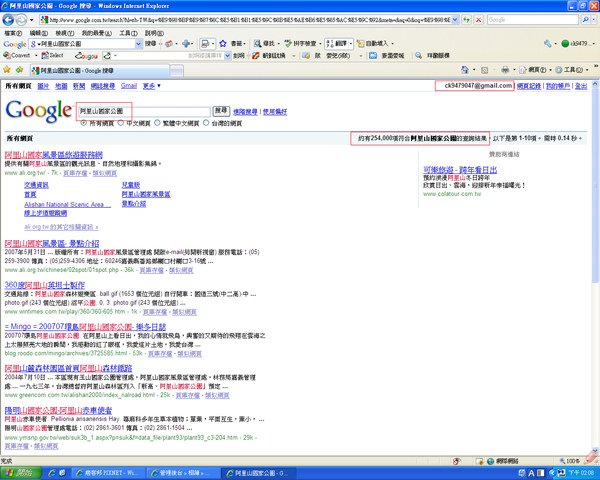Click the Convert PDF toolbar icon
Screen dimensions: 600x480
coord(7,56)
